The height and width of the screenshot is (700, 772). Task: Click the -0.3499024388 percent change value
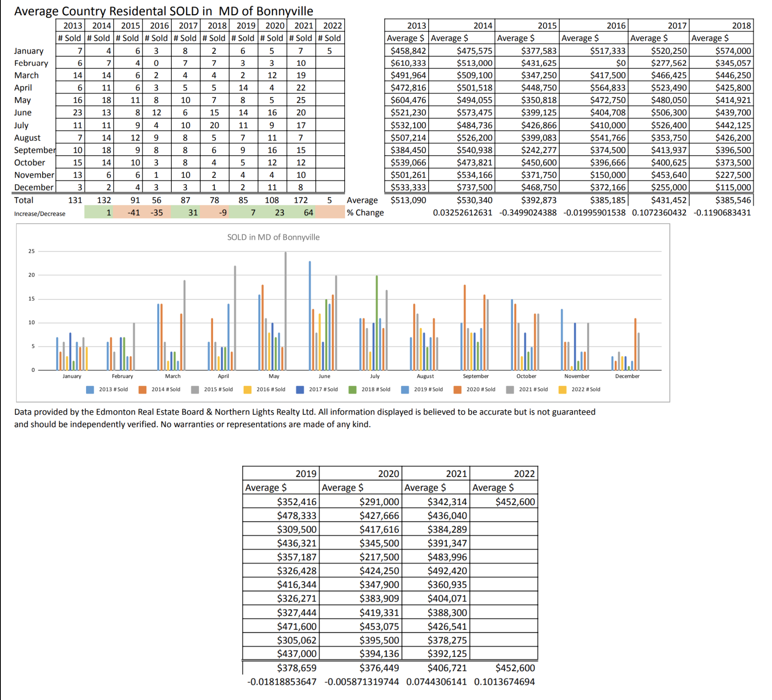pos(528,213)
